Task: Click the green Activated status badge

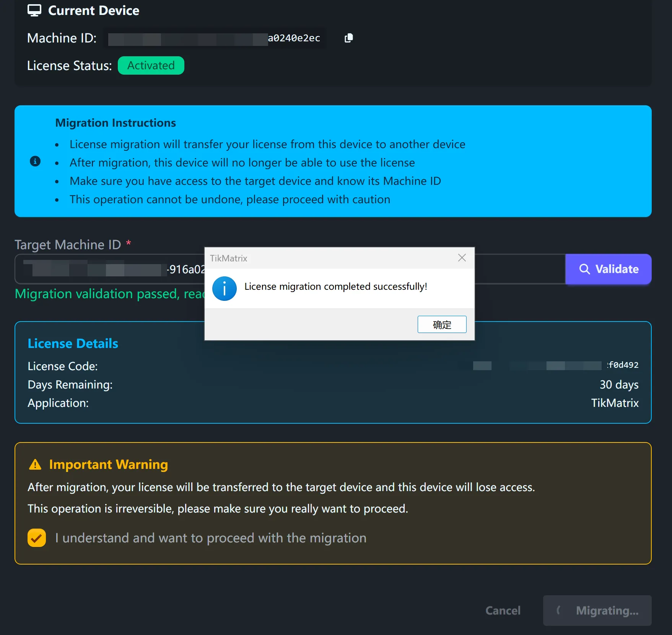Action: tap(151, 65)
